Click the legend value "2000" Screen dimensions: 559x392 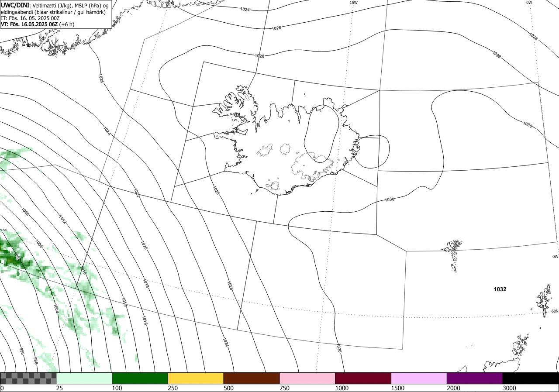454,388
